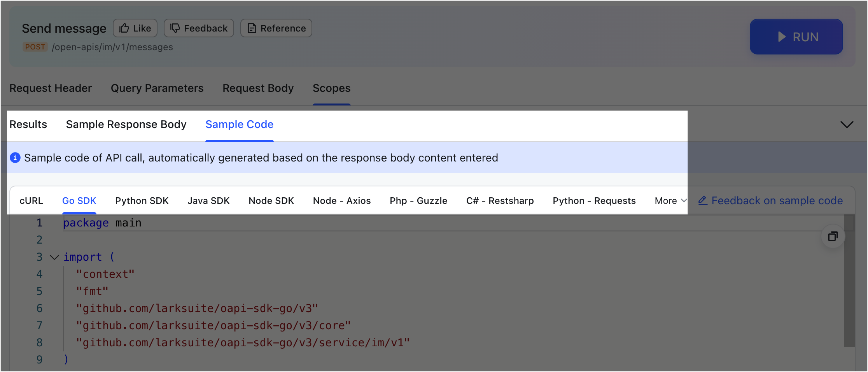Click line number 6 in the gutter

pos(39,309)
